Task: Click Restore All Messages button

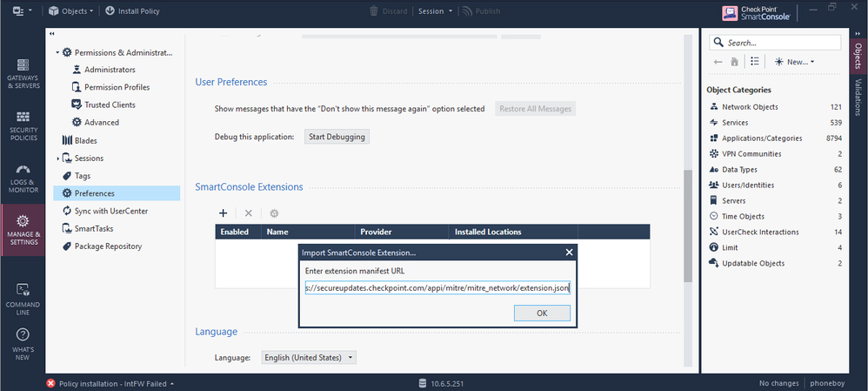Action: tap(535, 109)
